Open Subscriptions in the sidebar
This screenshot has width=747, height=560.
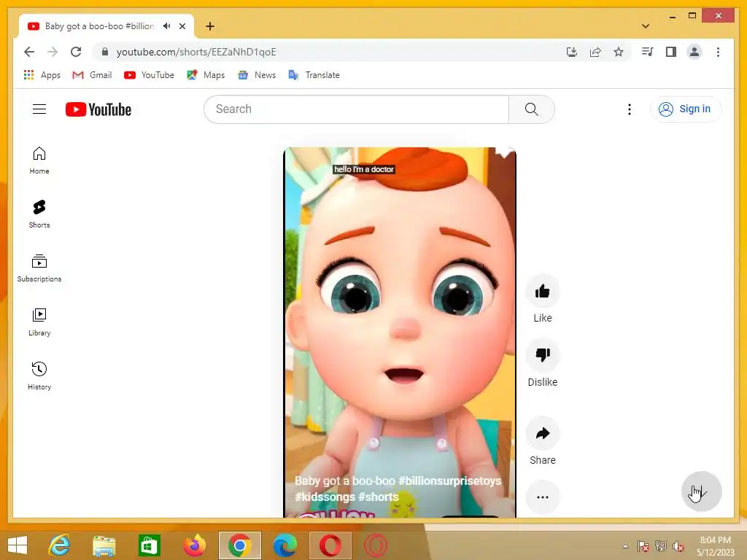39,268
